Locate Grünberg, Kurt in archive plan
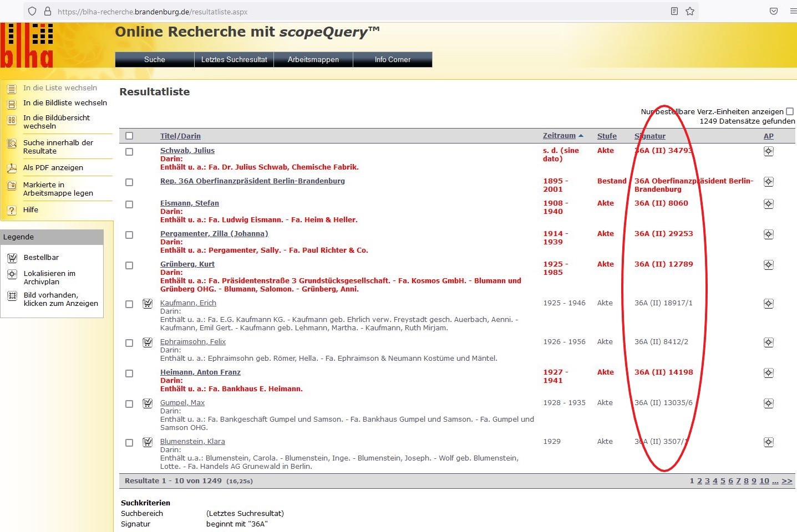797x532 pixels. click(768, 265)
